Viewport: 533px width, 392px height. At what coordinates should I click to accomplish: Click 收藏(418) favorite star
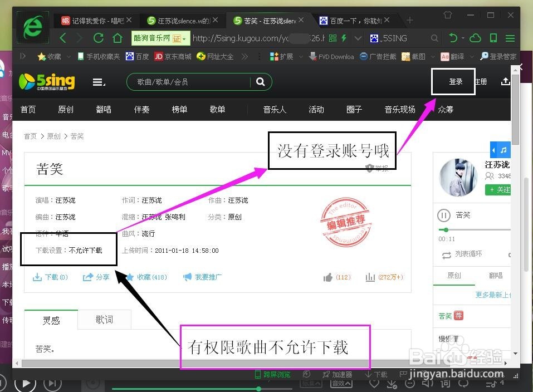pyautogui.click(x=129, y=277)
